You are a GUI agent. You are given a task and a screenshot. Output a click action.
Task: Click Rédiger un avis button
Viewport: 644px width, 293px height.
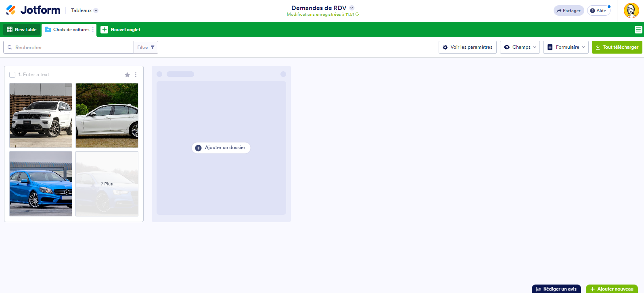point(556,289)
